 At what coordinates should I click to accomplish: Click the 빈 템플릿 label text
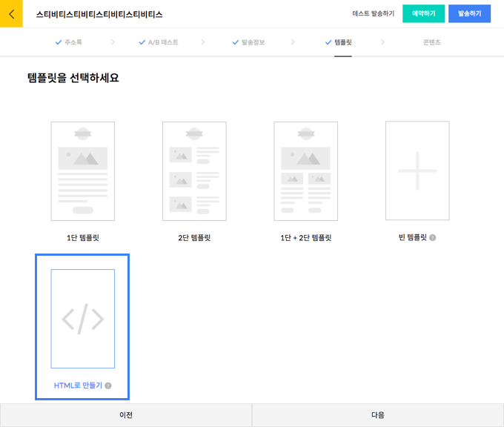point(413,238)
